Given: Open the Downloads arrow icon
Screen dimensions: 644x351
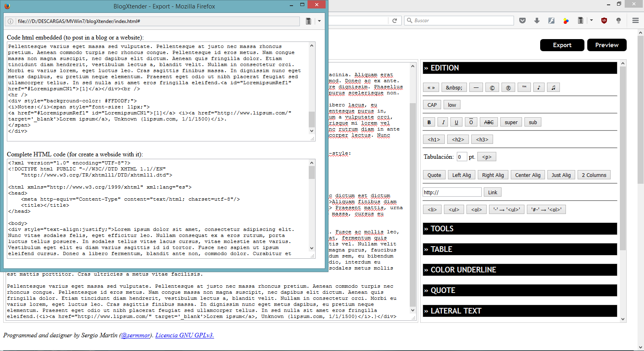Looking at the screenshot, I should pyautogui.click(x=537, y=21).
